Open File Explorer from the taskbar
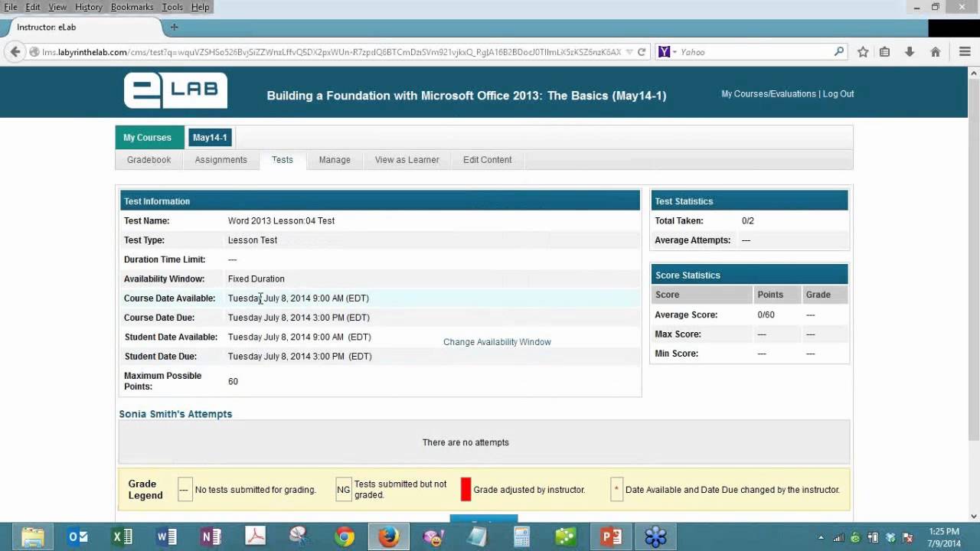This screenshot has width=980, height=551. [x=32, y=536]
